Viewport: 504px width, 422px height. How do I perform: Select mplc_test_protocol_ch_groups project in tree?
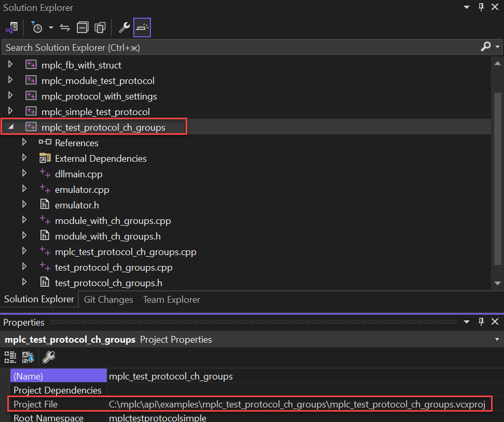103,128
